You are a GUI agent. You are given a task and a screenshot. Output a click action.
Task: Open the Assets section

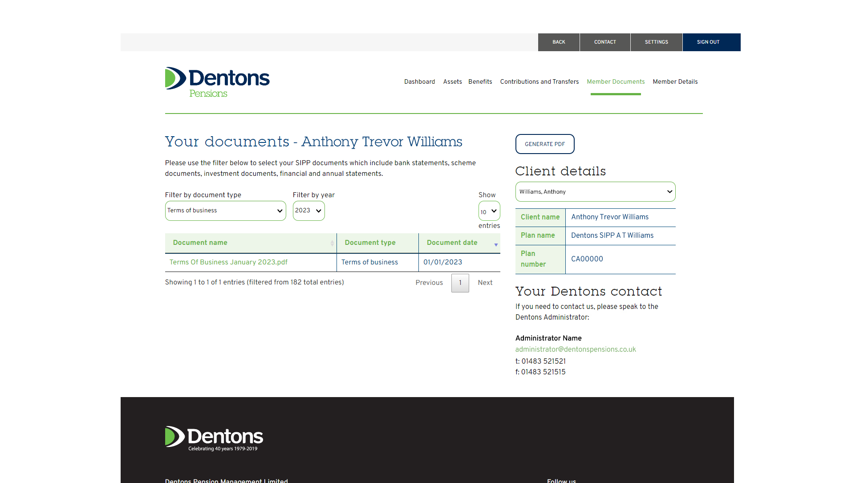pyautogui.click(x=453, y=82)
